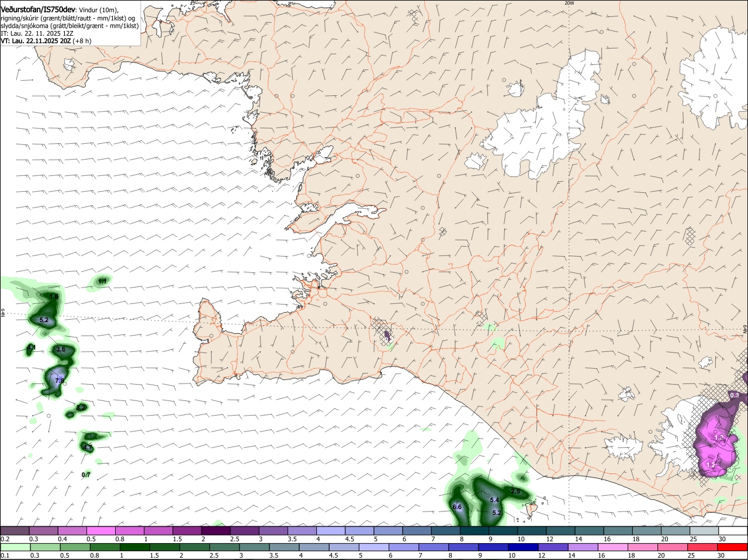Image resolution: width=748 pixels, height=560 pixels.
Task: Click the 0.7 precipitation value label
Action: coord(86,475)
